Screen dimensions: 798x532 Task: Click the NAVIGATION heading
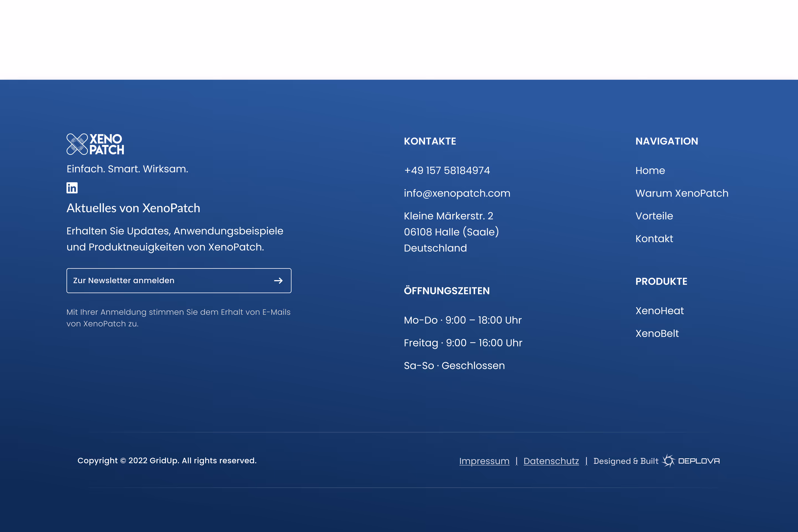667,141
